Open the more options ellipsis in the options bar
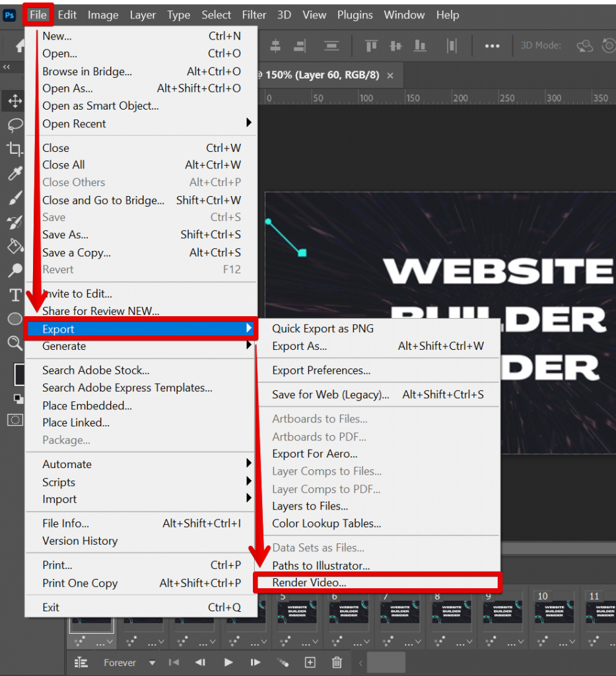Image resolution: width=616 pixels, height=676 pixels. pyautogui.click(x=493, y=45)
